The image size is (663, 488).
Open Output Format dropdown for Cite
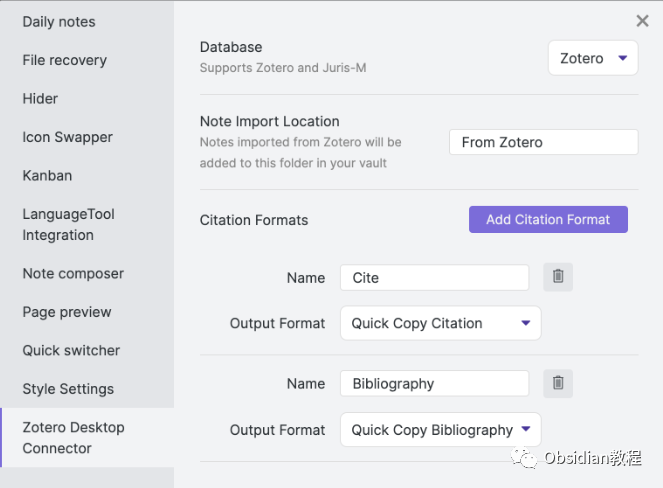[441, 324]
